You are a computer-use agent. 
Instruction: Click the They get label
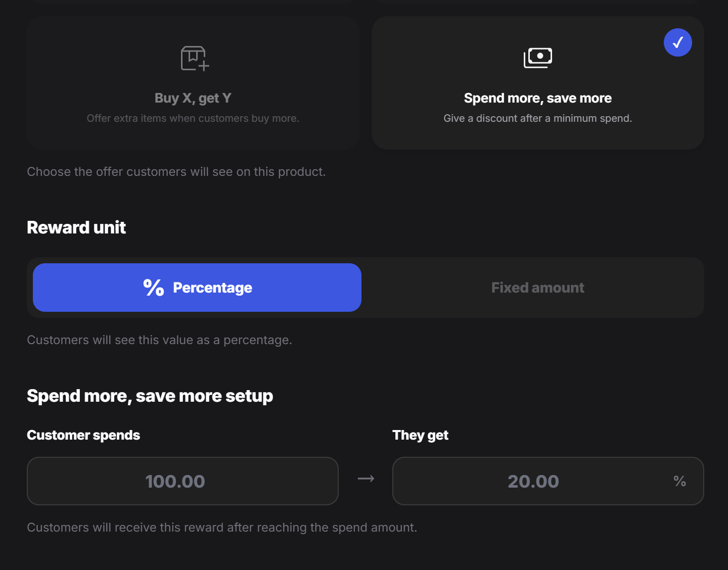pos(421,435)
